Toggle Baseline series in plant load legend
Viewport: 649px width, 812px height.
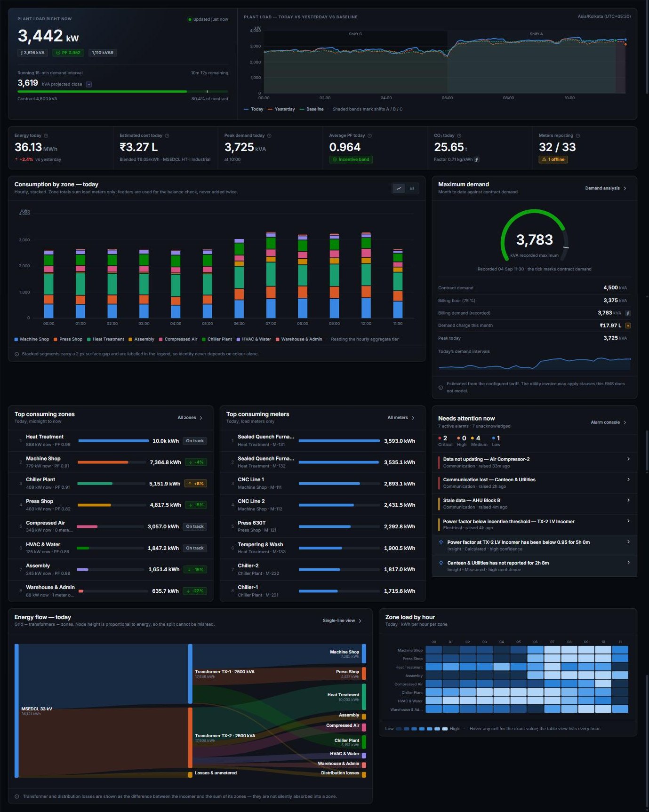click(312, 109)
